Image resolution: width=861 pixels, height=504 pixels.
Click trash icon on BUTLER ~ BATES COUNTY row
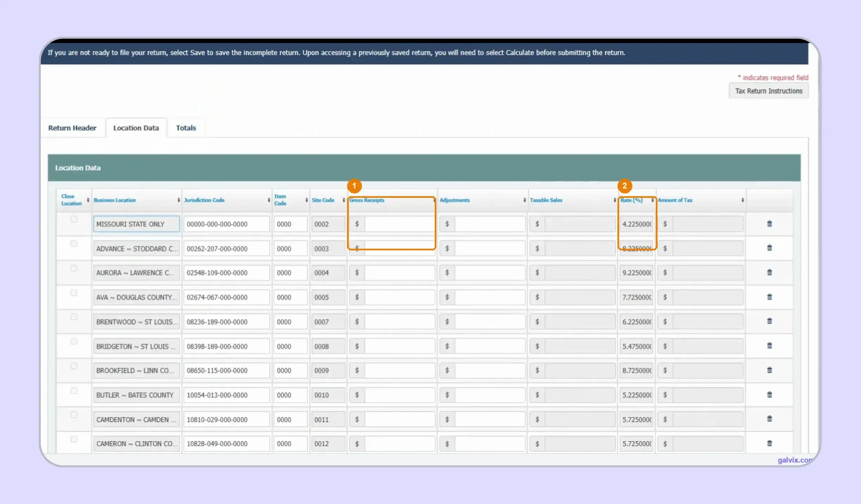pos(769,395)
